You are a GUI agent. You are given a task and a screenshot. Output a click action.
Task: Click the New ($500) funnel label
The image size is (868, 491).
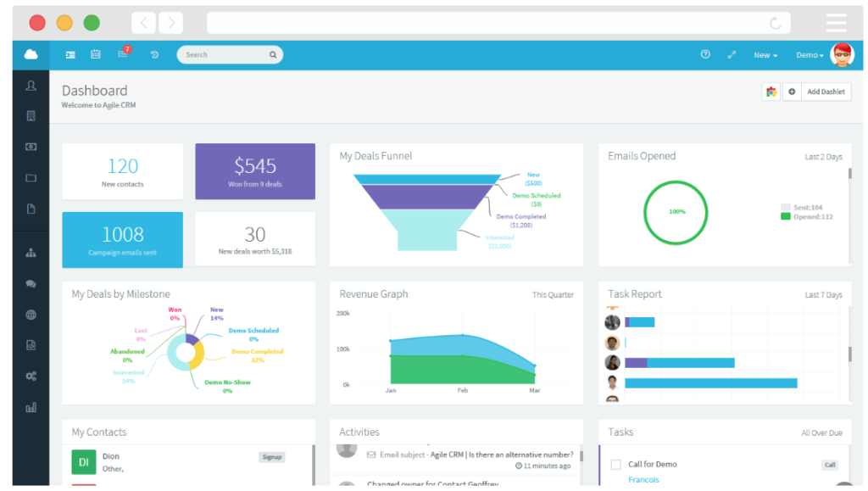click(534, 179)
